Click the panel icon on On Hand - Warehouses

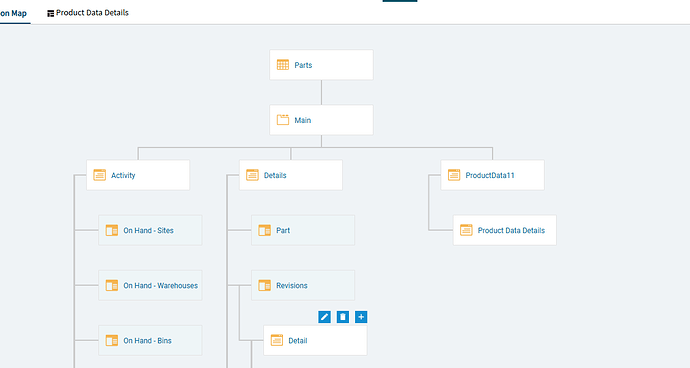tap(112, 285)
